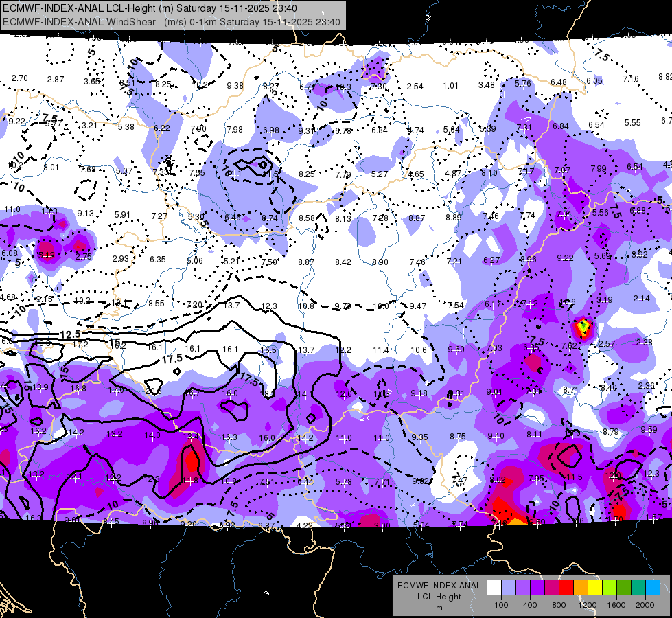
Task: Click wind shear value 8.01
Action: click(x=51, y=168)
